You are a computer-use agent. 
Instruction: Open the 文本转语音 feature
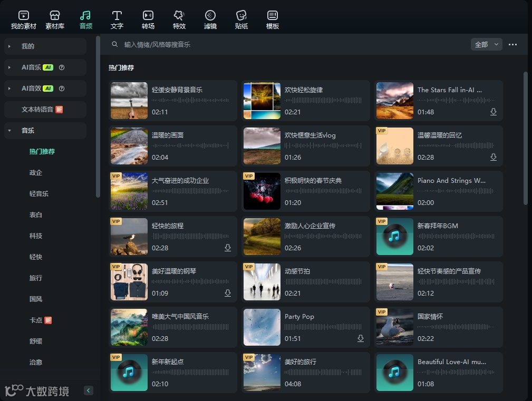point(45,110)
